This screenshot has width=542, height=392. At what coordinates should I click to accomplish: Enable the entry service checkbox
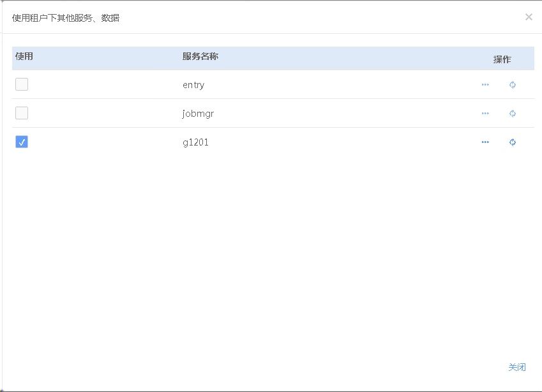coord(22,84)
